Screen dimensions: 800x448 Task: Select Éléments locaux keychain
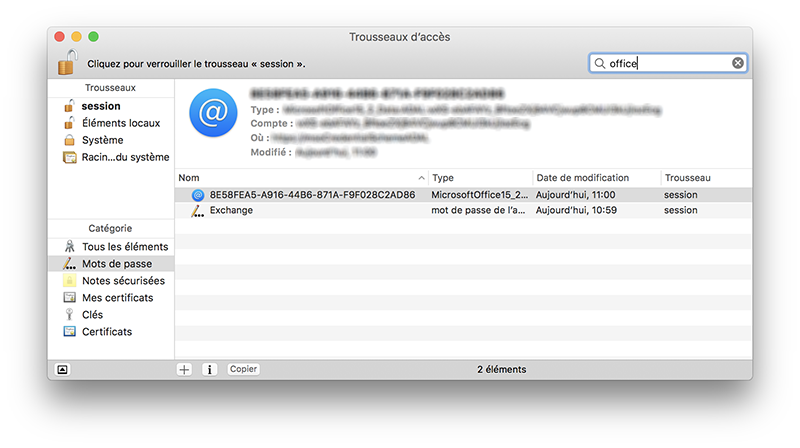click(120, 123)
